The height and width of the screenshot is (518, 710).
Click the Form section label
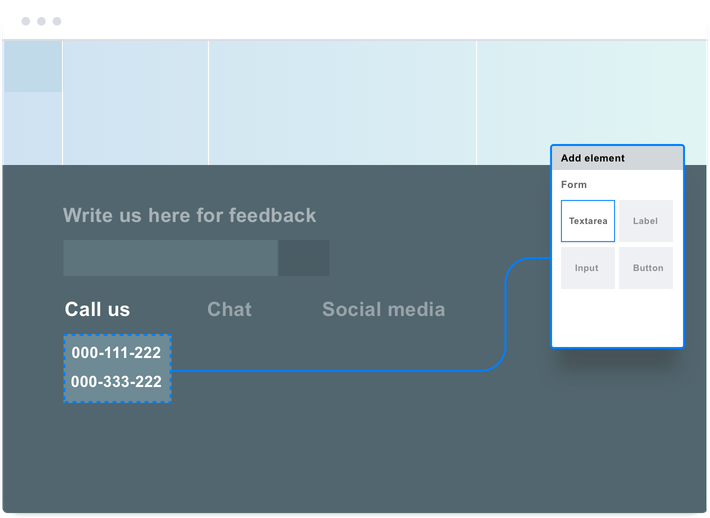click(574, 185)
